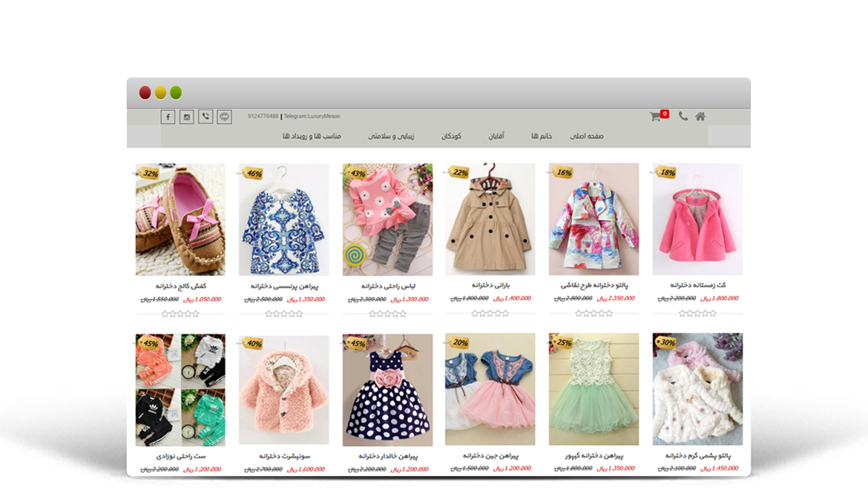Viewport: 868px width, 493px height.
Task: Click the 30% discount tag
Action: [666, 343]
